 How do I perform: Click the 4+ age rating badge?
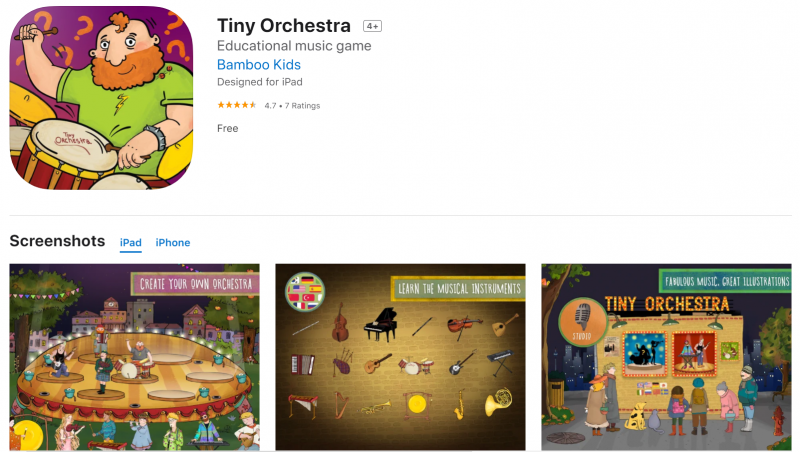pos(372,26)
